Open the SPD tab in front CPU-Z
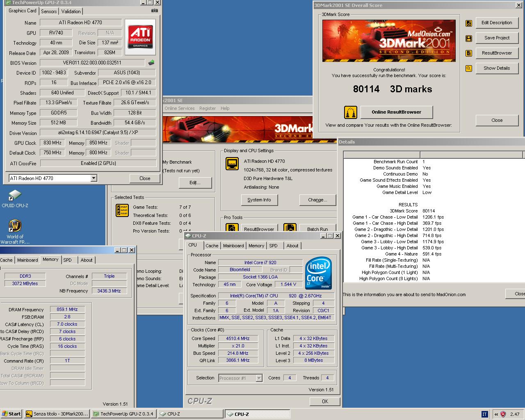This screenshot has width=525, height=420. 273,246
